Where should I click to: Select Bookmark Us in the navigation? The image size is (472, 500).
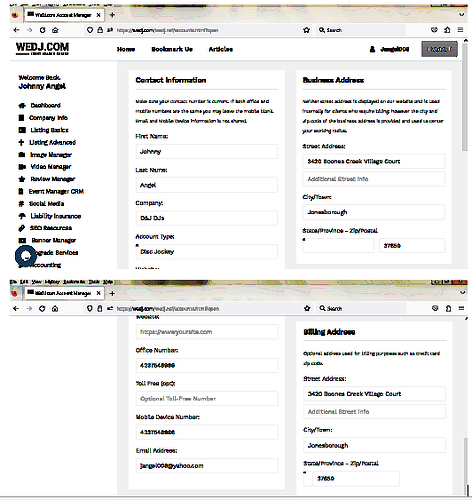pyautogui.click(x=172, y=49)
